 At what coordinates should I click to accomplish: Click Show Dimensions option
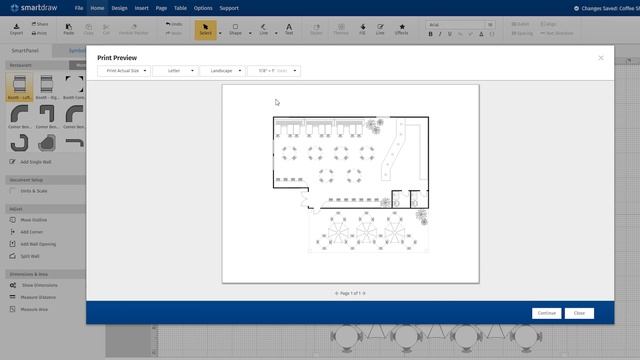[33, 285]
